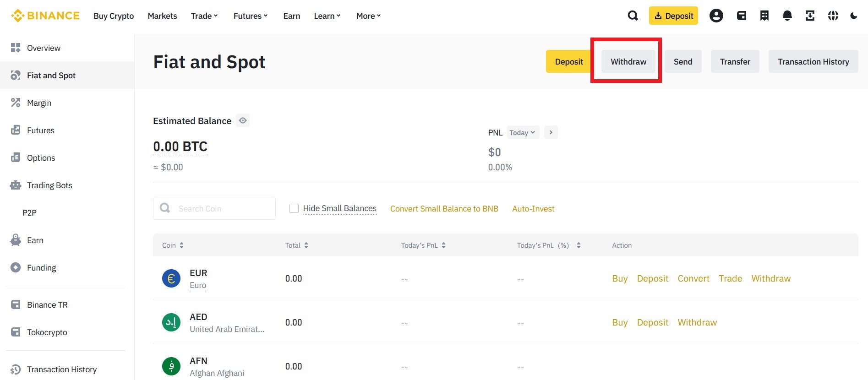Open the notifications bell
868x380 pixels.
pos(787,16)
